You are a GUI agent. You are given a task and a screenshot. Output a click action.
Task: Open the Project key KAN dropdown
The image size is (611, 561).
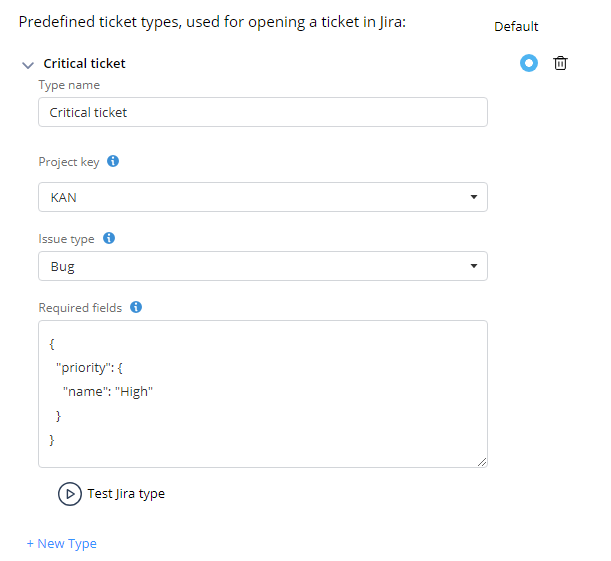click(263, 197)
